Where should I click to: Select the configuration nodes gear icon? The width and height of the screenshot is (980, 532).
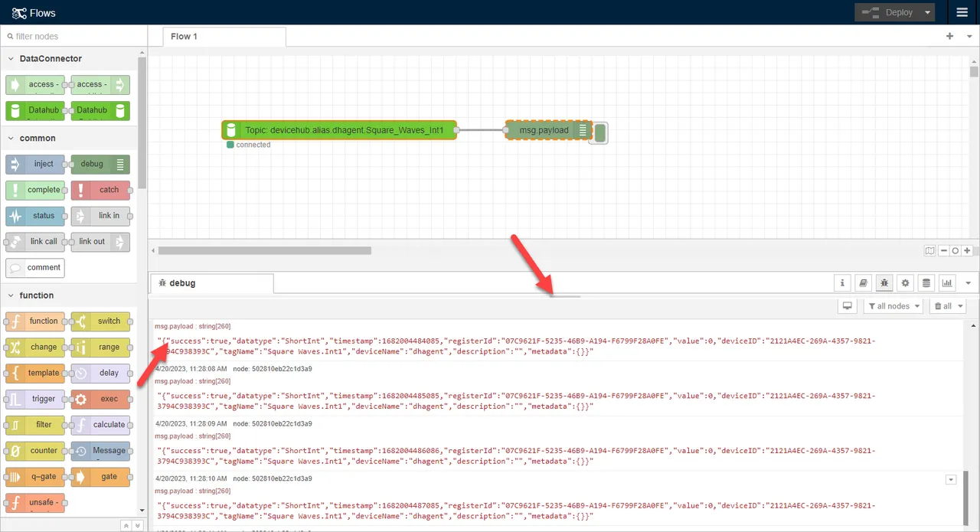pos(905,282)
